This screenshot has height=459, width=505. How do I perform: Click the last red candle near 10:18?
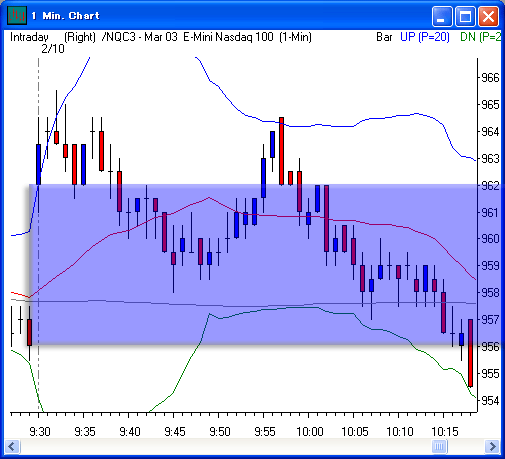coord(470,353)
